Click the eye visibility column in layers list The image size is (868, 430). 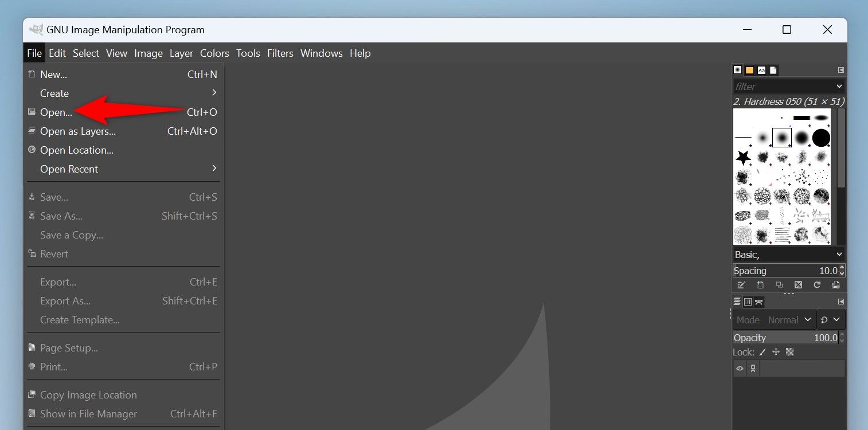(x=740, y=369)
